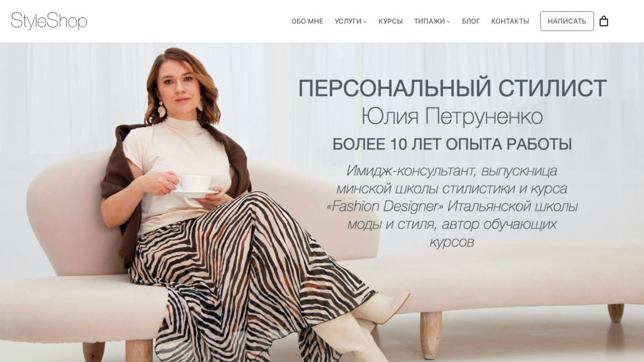
Task: Expand the ТИПАЖИ dropdown chevron
Action: (x=448, y=22)
